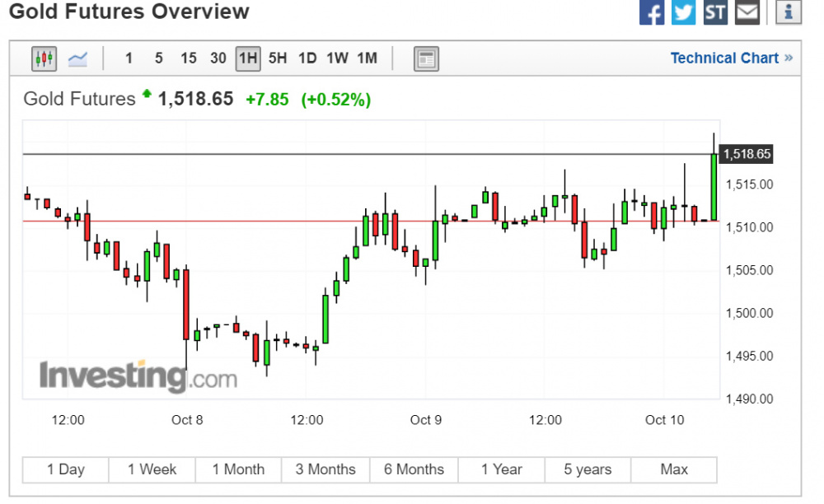
Task: Select the 1 minute interval
Action: [129, 58]
